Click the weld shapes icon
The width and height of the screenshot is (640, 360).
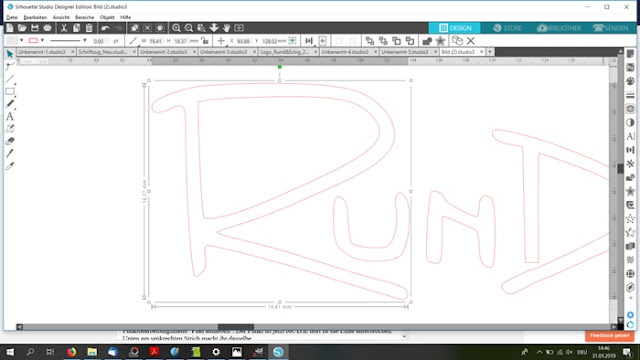click(x=427, y=41)
